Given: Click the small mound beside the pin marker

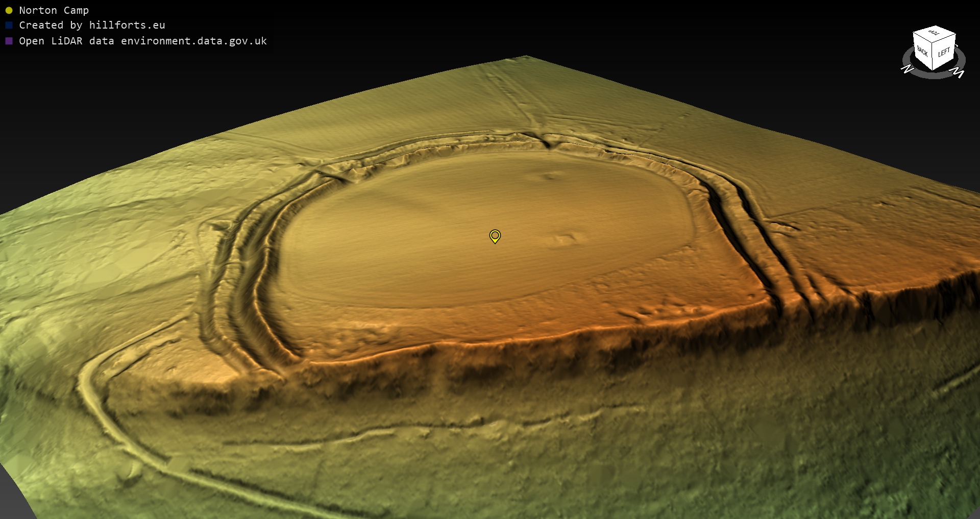Looking at the screenshot, I should pyautogui.click(x=564, y=239).
